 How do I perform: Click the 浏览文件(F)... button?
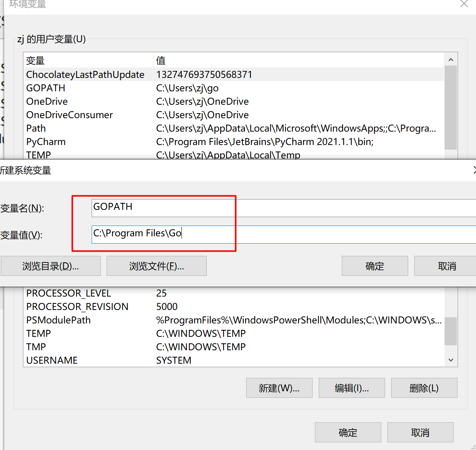156,266
